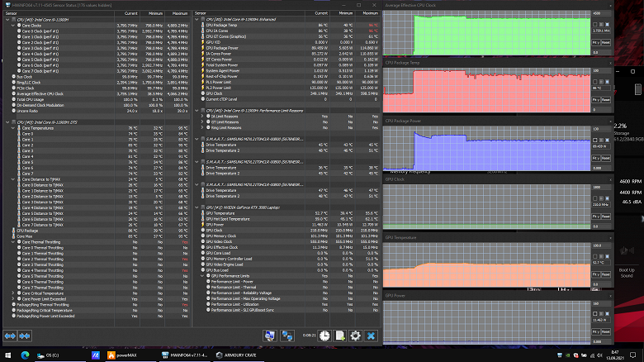Toggle third checkbox in Average Effective CPU Clock graph
Viewport: 644px width, 362px height.
[x=608, y=24]
